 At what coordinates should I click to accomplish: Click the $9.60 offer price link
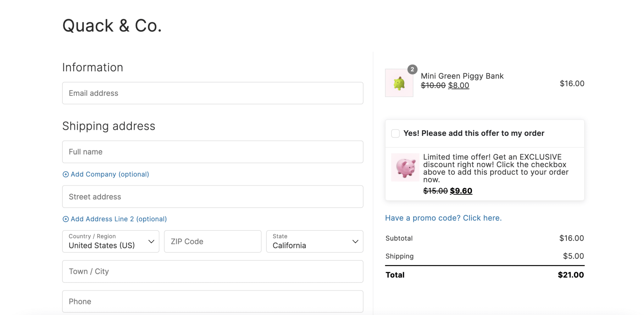(461, 191)
